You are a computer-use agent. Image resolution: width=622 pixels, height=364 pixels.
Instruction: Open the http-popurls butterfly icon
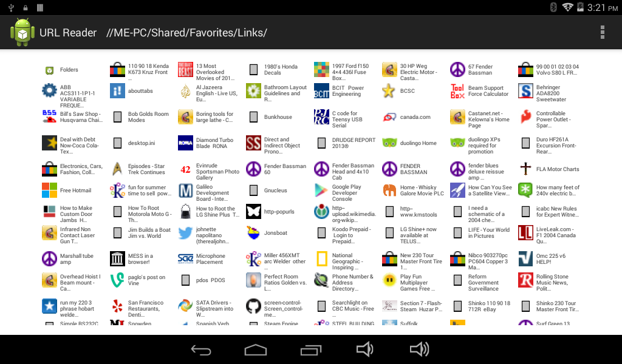click(x=253, y=212)
